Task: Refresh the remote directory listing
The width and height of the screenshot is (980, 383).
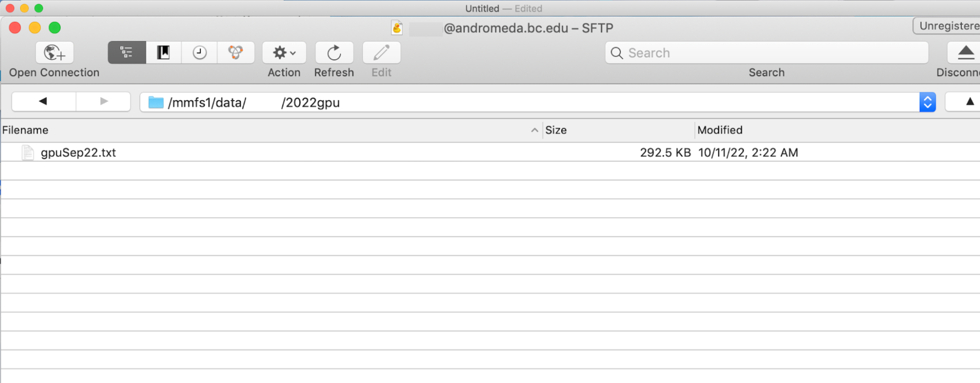Action: (x=334, y=53)
